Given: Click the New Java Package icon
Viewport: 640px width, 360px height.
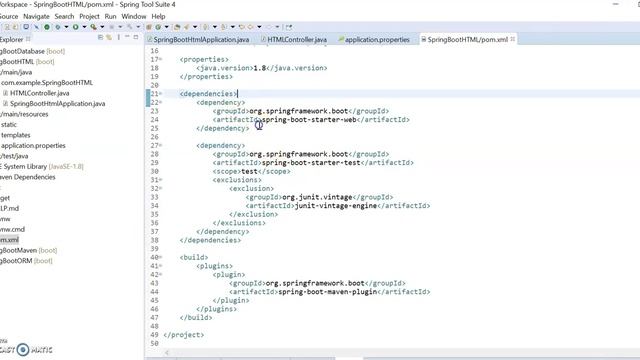Looking at the screenshot, I should click(x=149, y=27).
